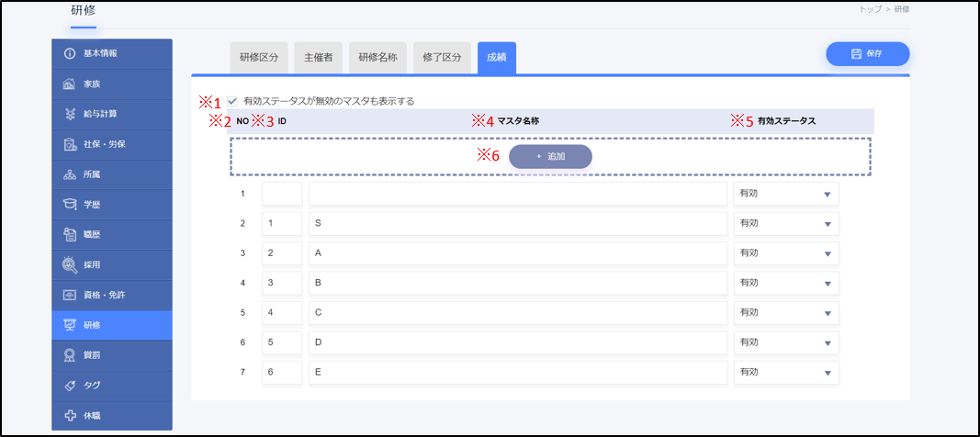This screenshot has width=980, height=437.
Task: Click the ID column header
Action: 283,121
